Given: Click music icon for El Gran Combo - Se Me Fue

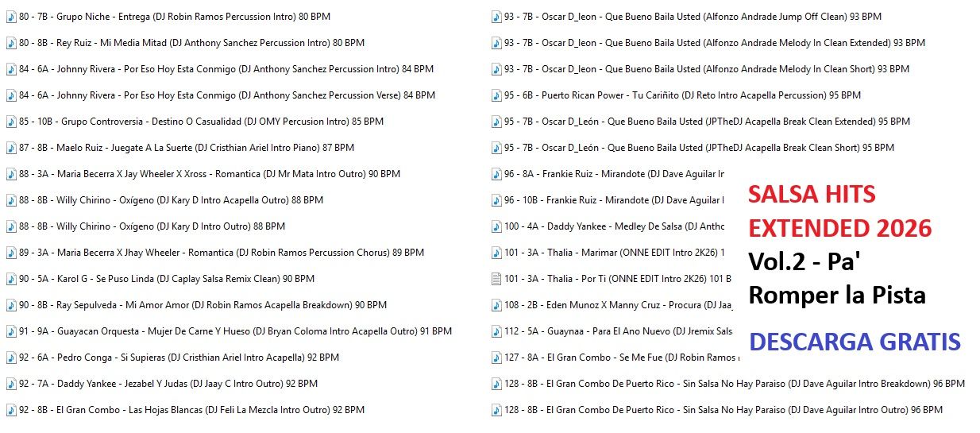Looking at the screenshot, I should pos(496,358).
